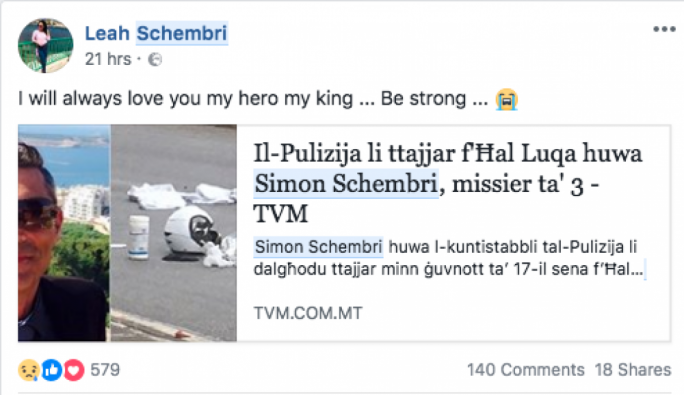Open the three-dot post options menu
The height and width of the screenshot is (395, 684).
coord(664,29)
